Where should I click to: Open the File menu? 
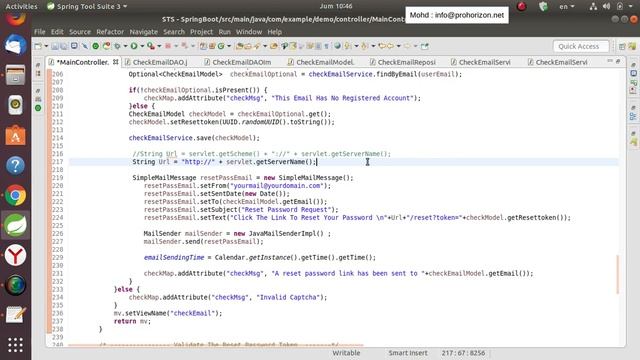(40, 31)
